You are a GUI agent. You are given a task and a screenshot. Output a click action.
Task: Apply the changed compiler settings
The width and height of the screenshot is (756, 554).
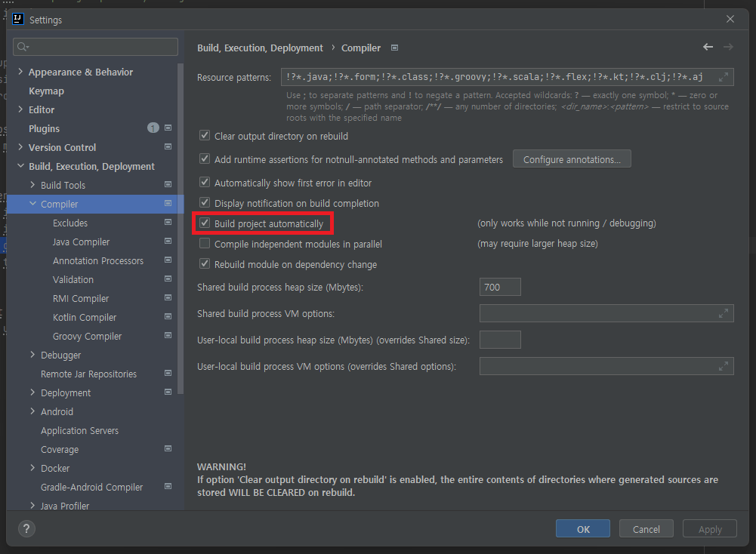tap(709, 528)
